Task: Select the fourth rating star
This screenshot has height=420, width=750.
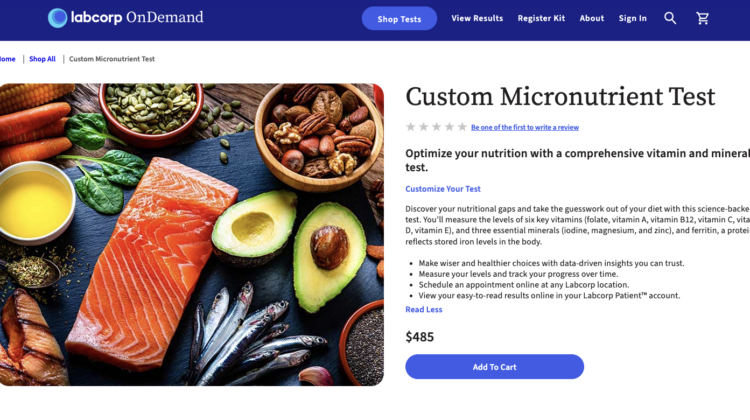Action: click(x=449, y=127)
